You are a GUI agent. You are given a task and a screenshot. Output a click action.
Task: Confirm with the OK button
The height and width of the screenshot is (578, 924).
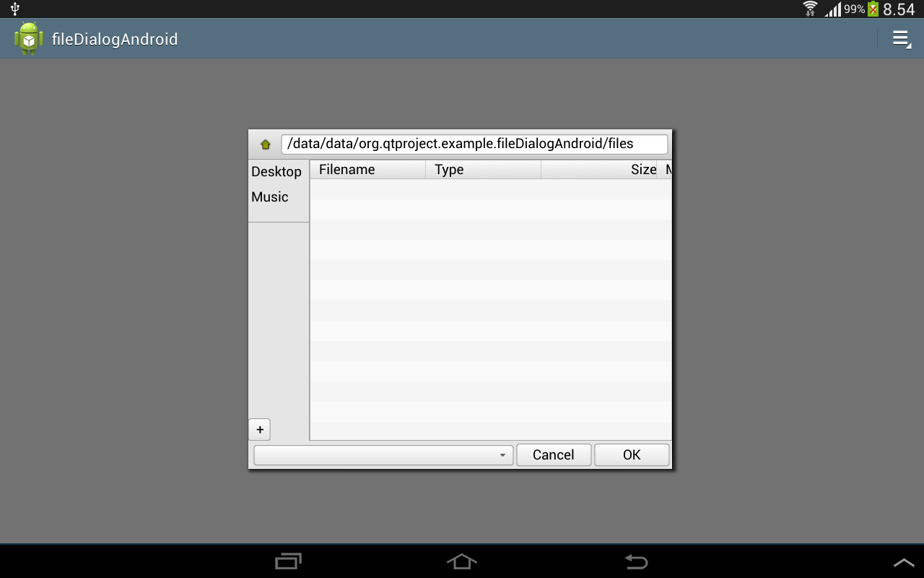click(x=632, y=455)
